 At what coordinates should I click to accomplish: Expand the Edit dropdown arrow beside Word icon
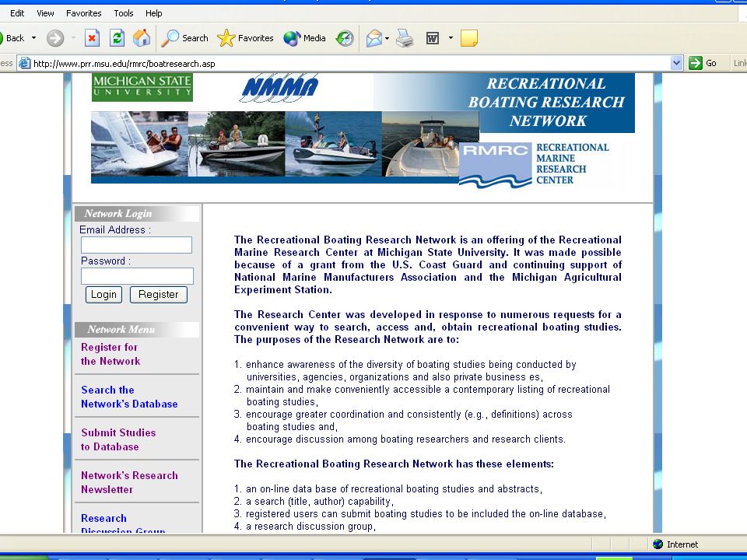pos(451,38)
